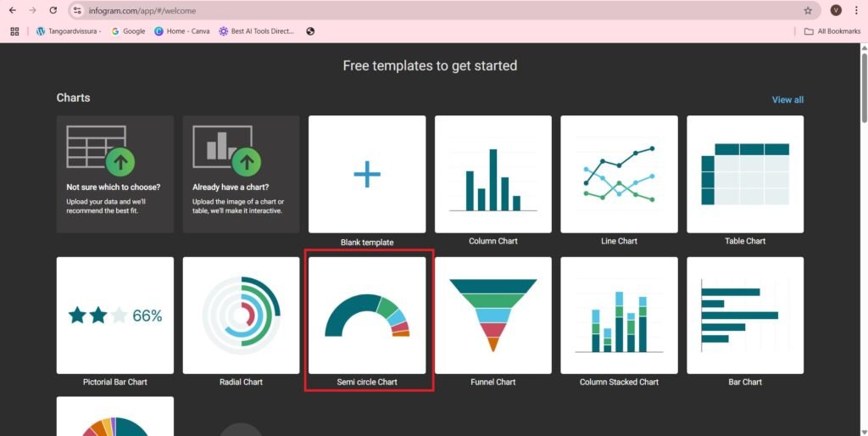
Task: Reload the page with refresh icon
Action: 53,10
